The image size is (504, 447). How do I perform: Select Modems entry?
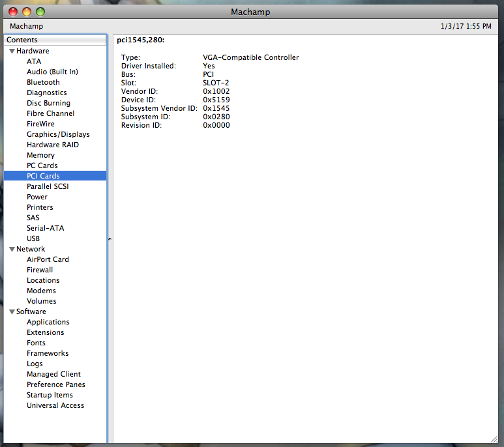(41, 291)
